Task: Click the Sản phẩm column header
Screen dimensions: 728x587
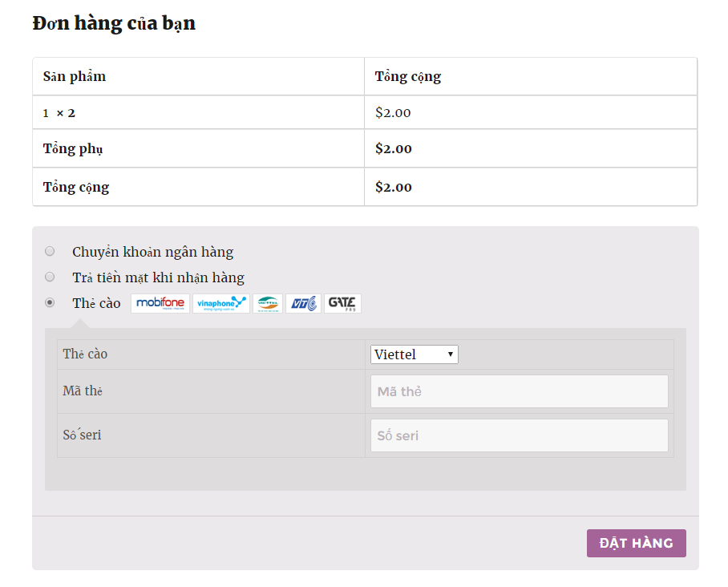Action: coord(75,76)
